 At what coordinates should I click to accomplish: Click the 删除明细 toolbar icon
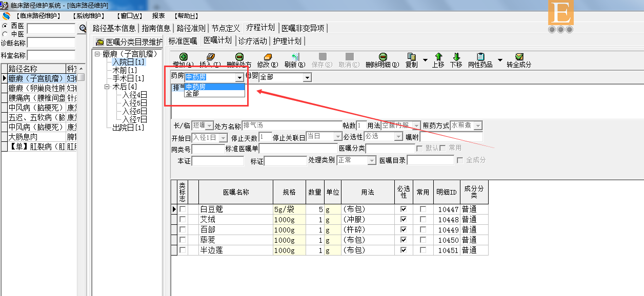[x=383, y=57]
